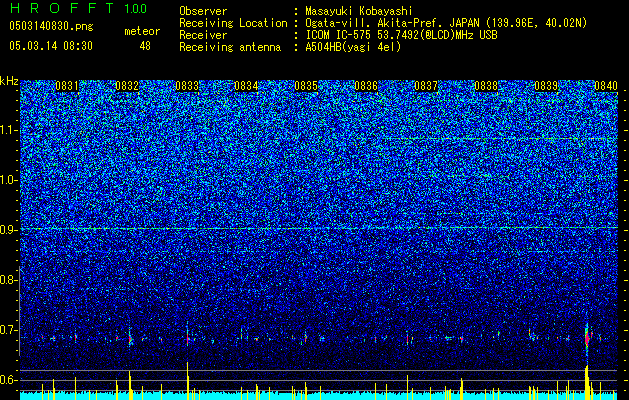The image size is (629, 400).
Task: Click the 0832 time marker
Action: point(127,86)
